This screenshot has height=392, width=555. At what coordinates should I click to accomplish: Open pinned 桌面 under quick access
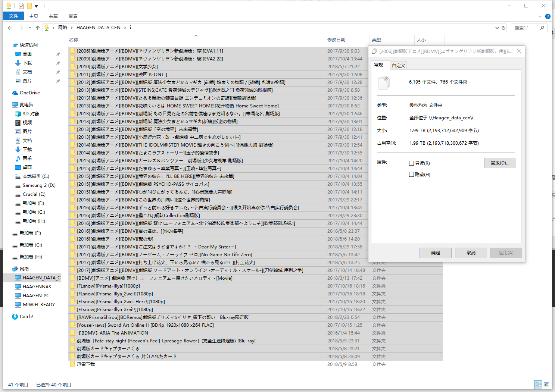point(27,54)
